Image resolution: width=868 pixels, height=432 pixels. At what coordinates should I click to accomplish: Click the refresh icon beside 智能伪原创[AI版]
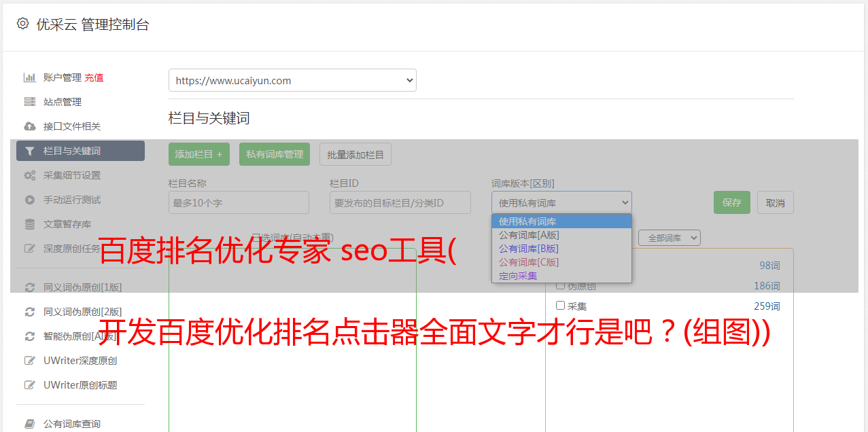point(29,336)
